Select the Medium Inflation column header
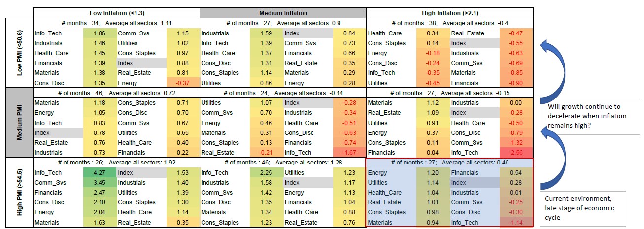 coord(283,13)
